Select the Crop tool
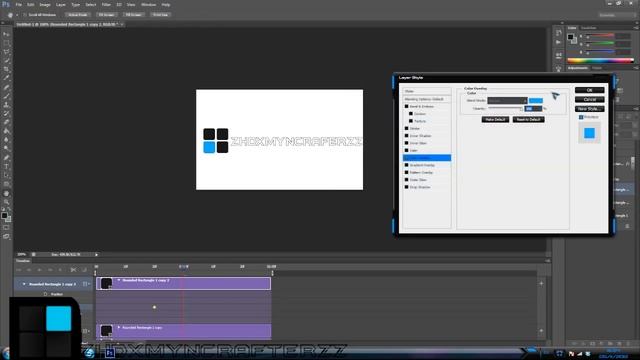This screenshot has height=360, width=640. click(6, 69)
